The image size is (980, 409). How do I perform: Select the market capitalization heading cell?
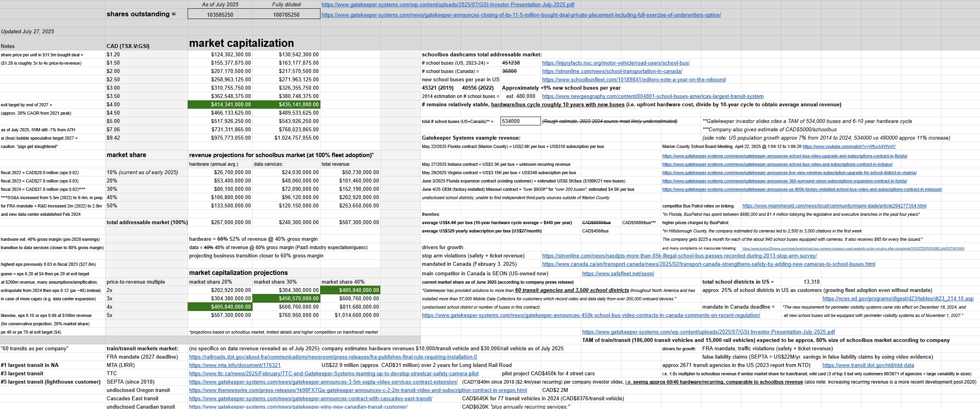pos(242,43)
